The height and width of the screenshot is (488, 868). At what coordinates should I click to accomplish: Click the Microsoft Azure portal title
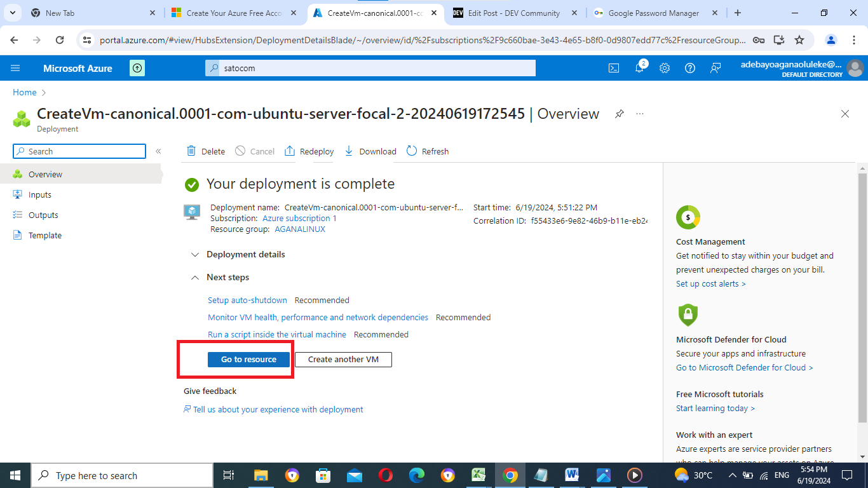[78, 68]
